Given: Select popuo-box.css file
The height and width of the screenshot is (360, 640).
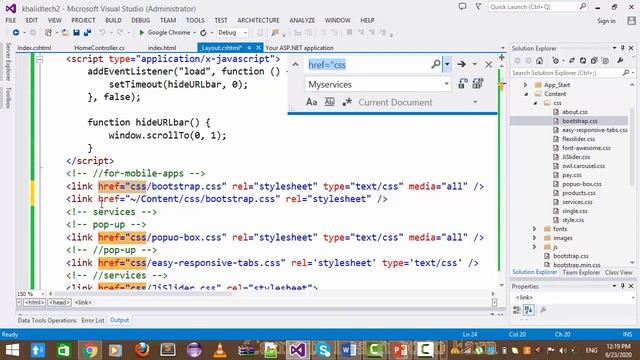Looking at the screenshot, I should tap(582, 184).
